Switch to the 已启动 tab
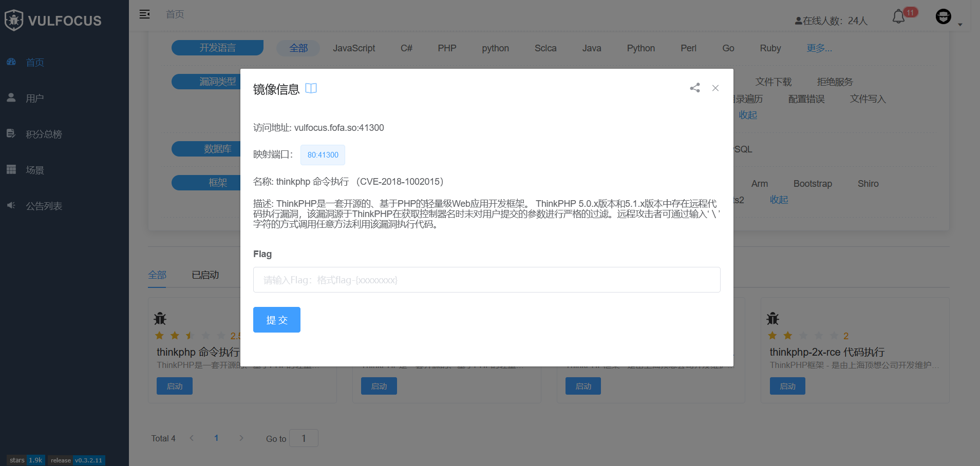 click(x=204, y=275)
